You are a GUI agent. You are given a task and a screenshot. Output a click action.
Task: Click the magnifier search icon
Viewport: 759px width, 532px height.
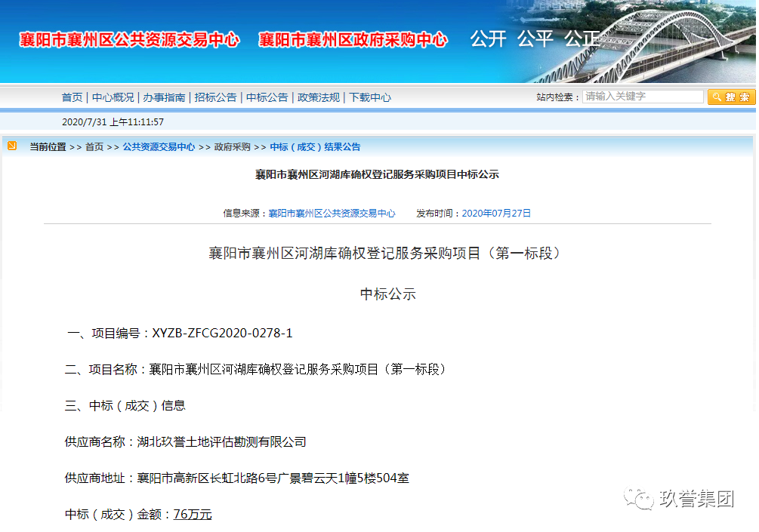tap(716, 97)
